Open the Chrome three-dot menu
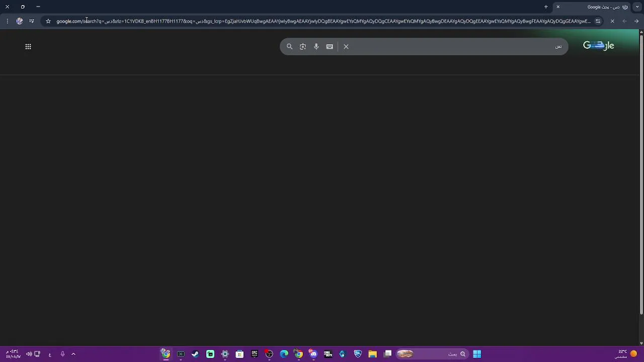Image resolution: width=644 pixels, height=362 pixels. 7,21
